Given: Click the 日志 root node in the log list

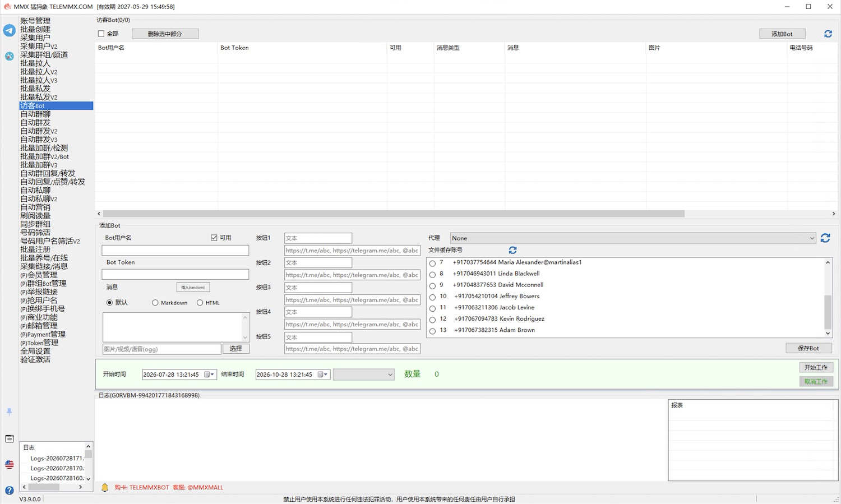Looking at the screenshot, I should pos(29,447).
